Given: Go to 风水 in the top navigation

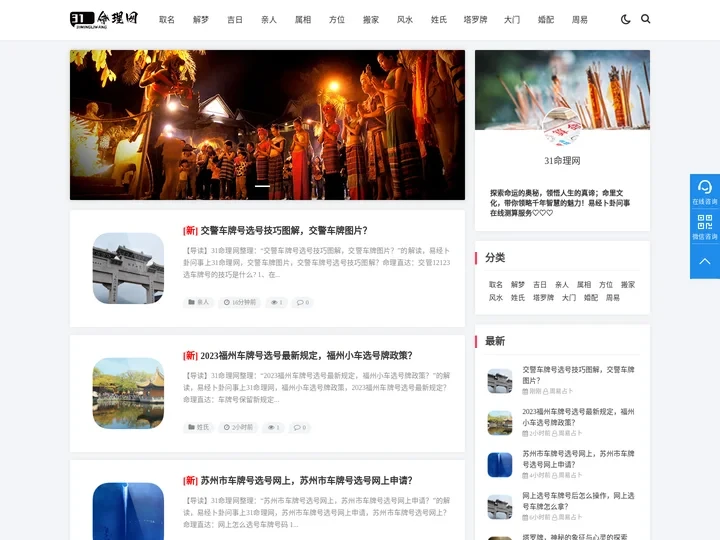Looking at the screenshot, I should point(405,20).
